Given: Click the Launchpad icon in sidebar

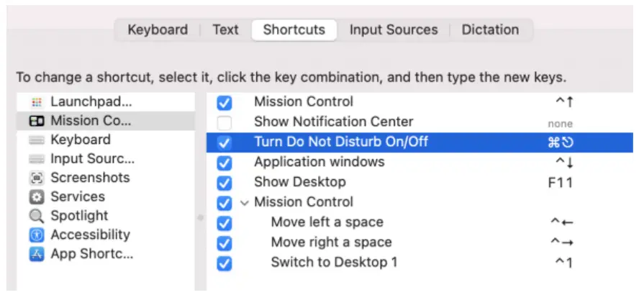Looking at the screenshot, I should pyautogui.click(x=37, y=102).
